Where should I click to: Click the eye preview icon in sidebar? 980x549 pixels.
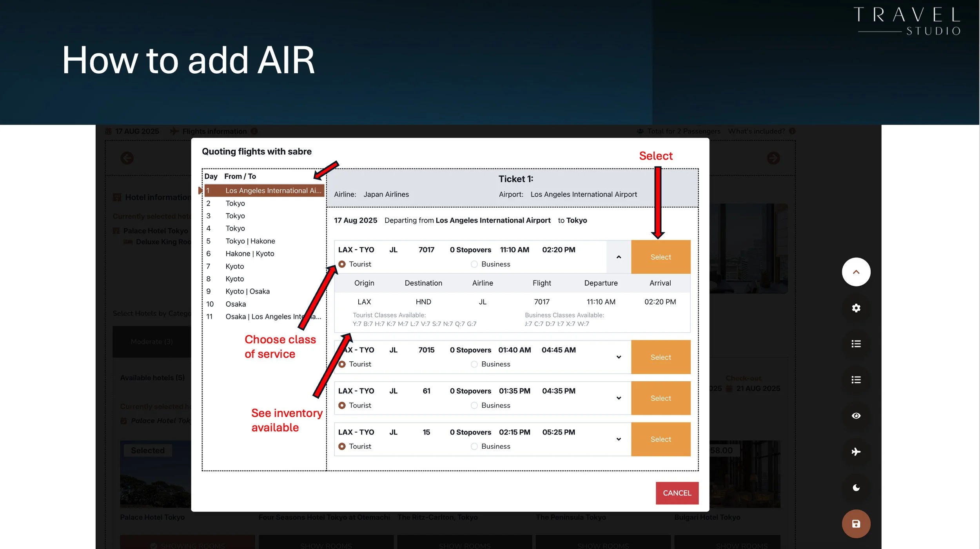coord(856,416)
